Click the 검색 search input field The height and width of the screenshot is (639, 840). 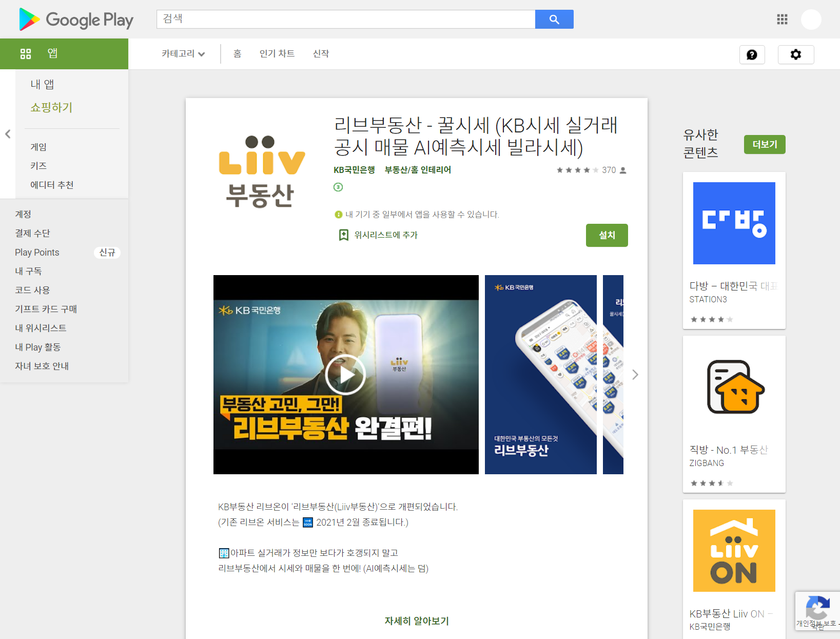[346, 19]
